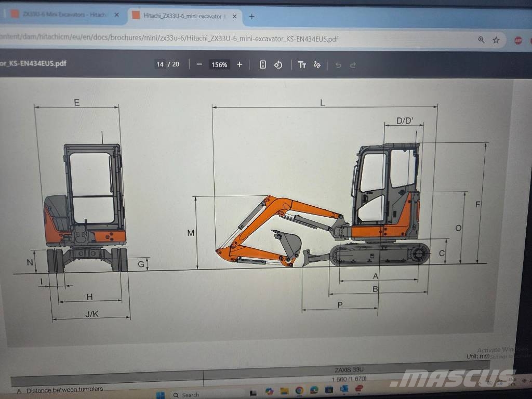Click the redo arrow in PDF toolbar
Image resolution: width=532 pixels, height=399 pixels.
pos(353,65)
